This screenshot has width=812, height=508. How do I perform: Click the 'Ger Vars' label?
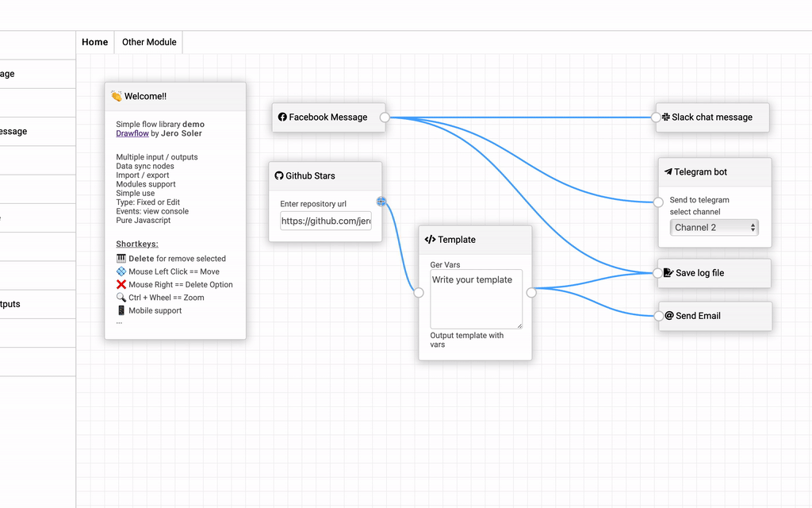pyautogui.click(x=445, y=264)
